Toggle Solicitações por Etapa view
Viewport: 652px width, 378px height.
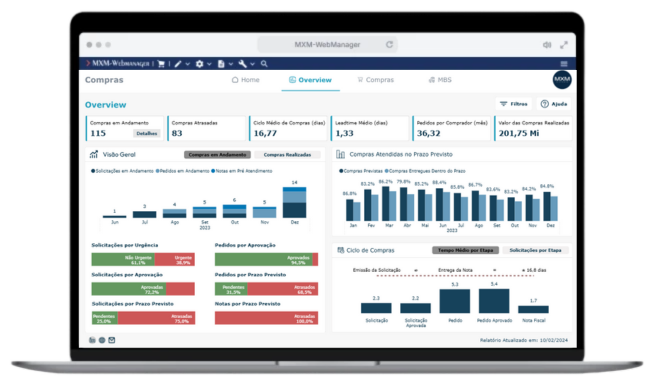click(535, 250)
